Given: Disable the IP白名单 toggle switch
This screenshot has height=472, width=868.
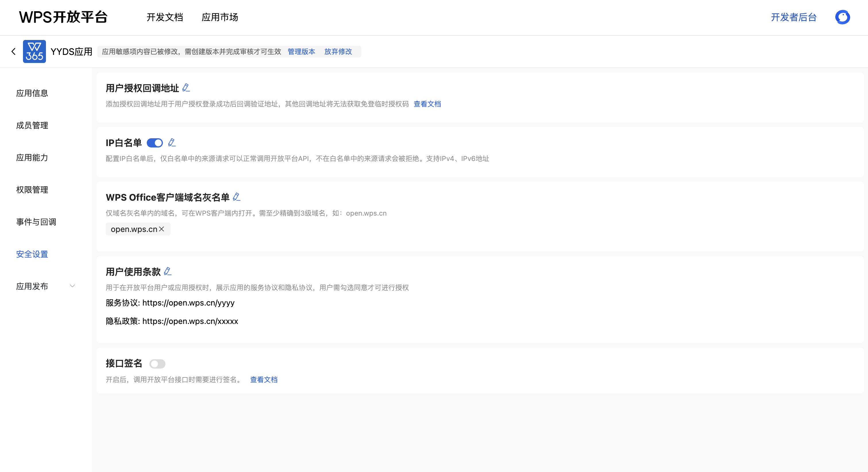Looking at the screenshot, I should tap(155, 143).
